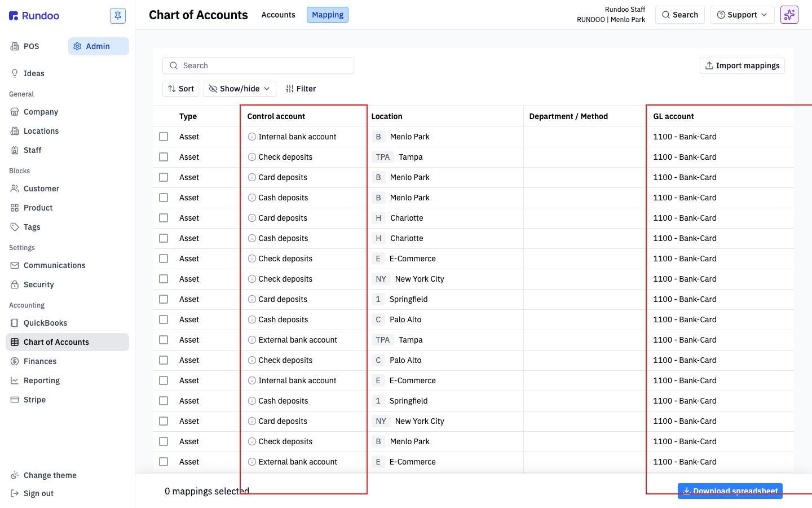The height and width of the screenshot is (508, 812).
Task: Check the Cash deposits Menlo Park row
Action: coord(164,198)
